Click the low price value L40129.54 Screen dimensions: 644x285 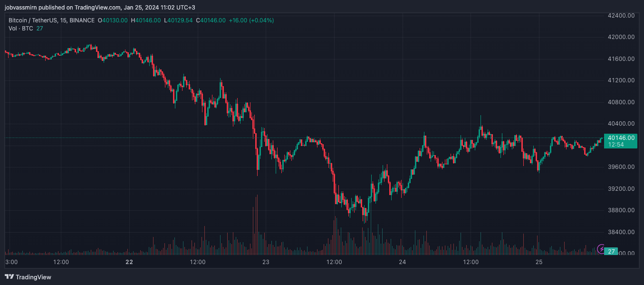tap(178, 20)
